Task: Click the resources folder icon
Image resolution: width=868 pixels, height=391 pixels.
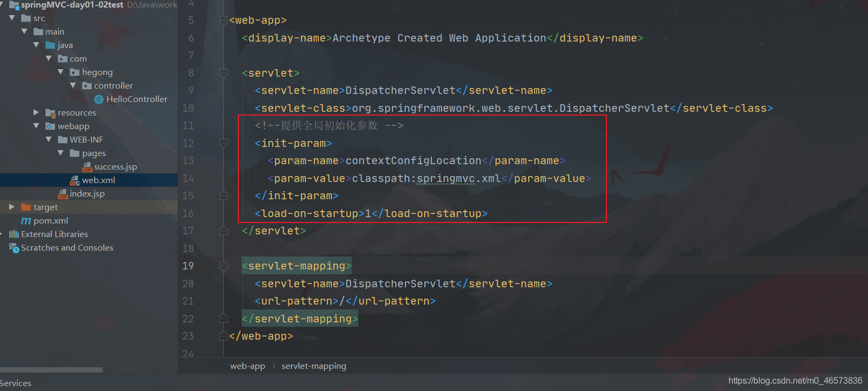Action: tap(50, 112)
